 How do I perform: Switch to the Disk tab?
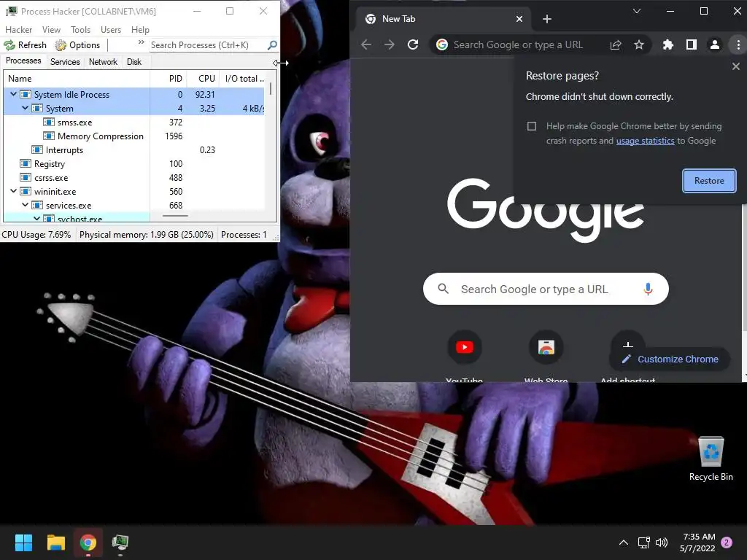coord(134,62)
